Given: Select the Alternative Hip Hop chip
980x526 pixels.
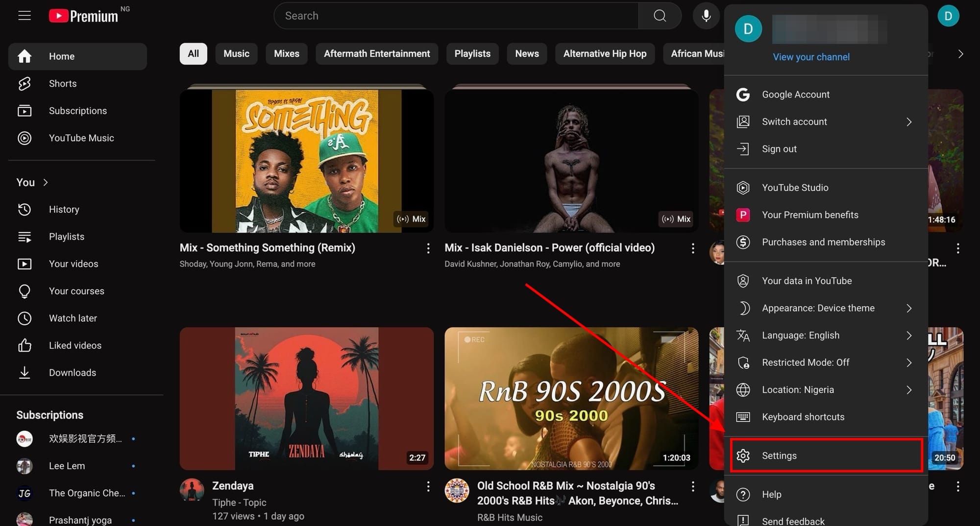Looking at the screenshot, I should 605,54.
